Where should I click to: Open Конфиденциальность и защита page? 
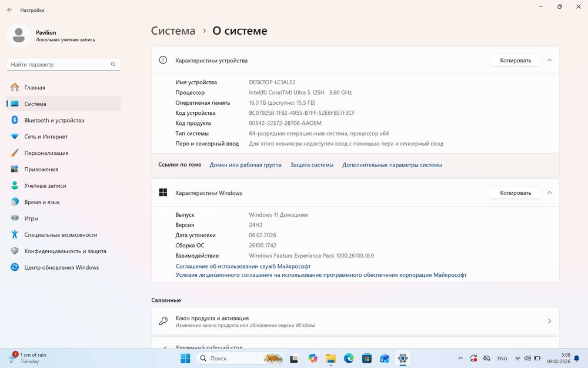[x=64, y=251]
